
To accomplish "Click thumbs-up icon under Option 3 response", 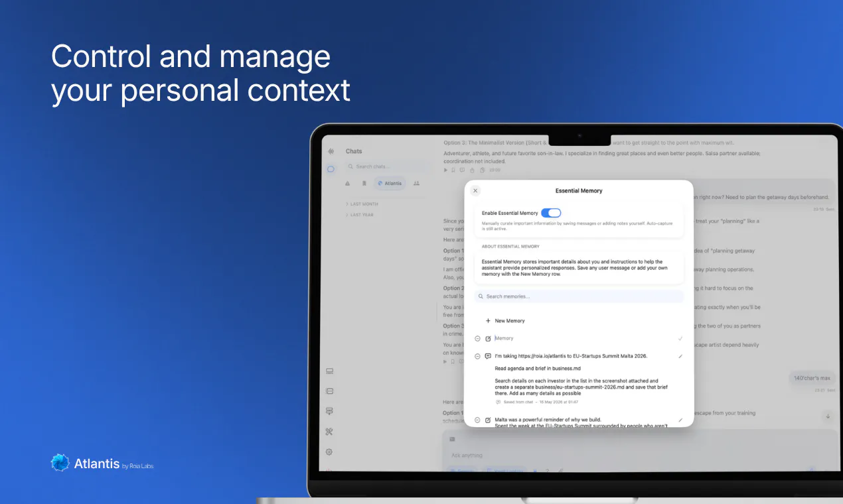I will [473, 170].
